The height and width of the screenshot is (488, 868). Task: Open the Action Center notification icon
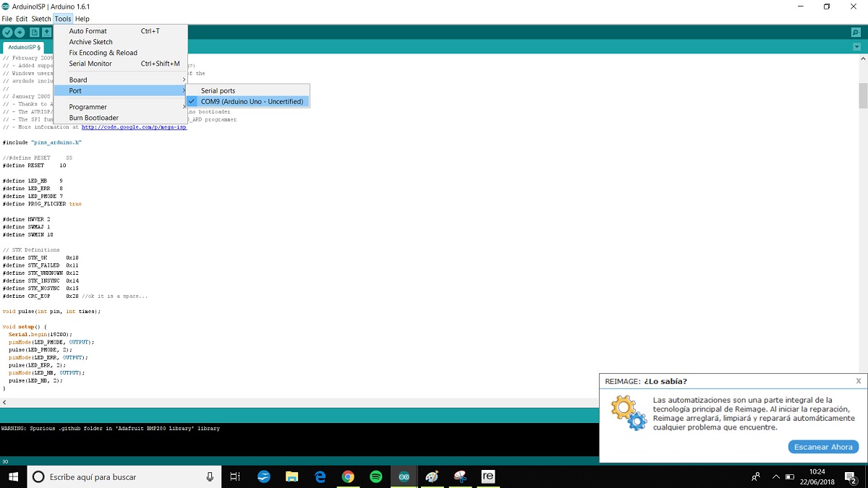851,476
